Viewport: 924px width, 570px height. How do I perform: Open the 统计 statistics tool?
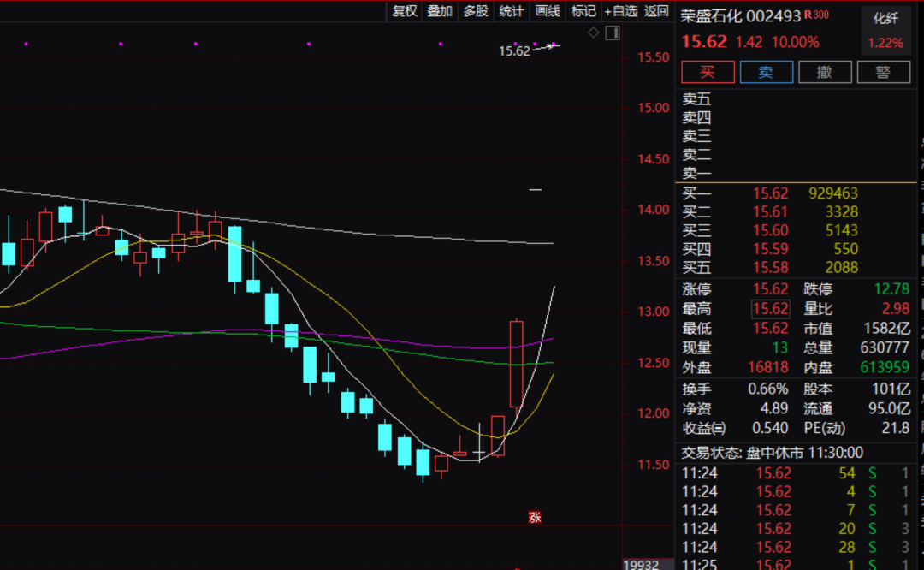tap(512, 10)
